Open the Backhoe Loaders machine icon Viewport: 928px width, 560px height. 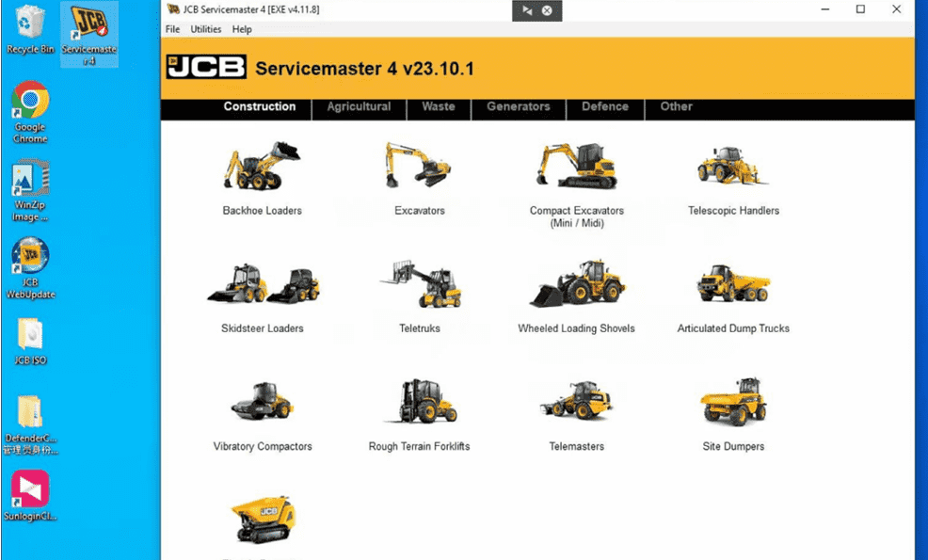pos(262,166)
